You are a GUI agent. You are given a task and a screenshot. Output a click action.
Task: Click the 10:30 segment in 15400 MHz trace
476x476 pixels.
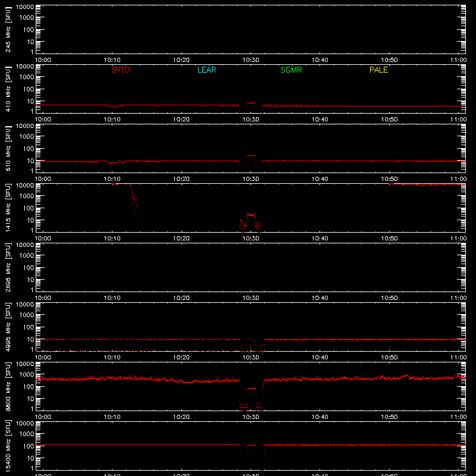(x=251, y=445)
